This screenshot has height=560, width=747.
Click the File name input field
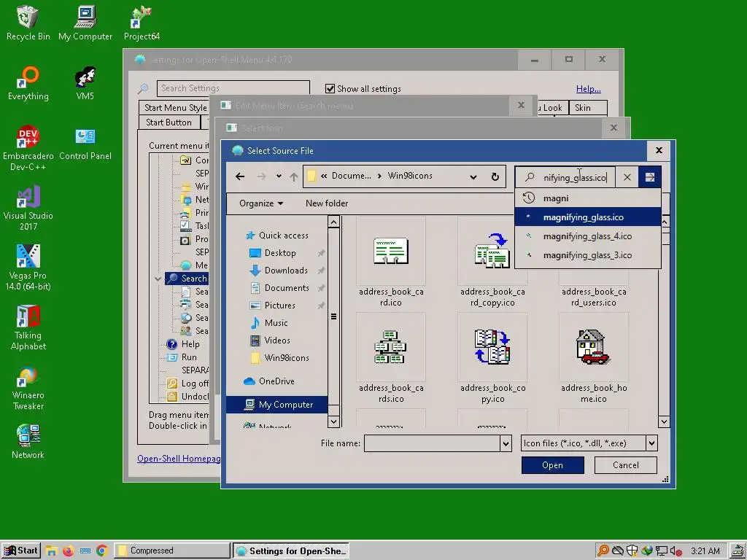pos(432,443)
